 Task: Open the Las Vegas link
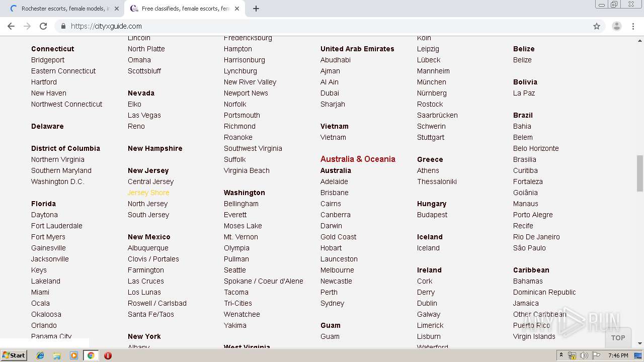[144, 115]
